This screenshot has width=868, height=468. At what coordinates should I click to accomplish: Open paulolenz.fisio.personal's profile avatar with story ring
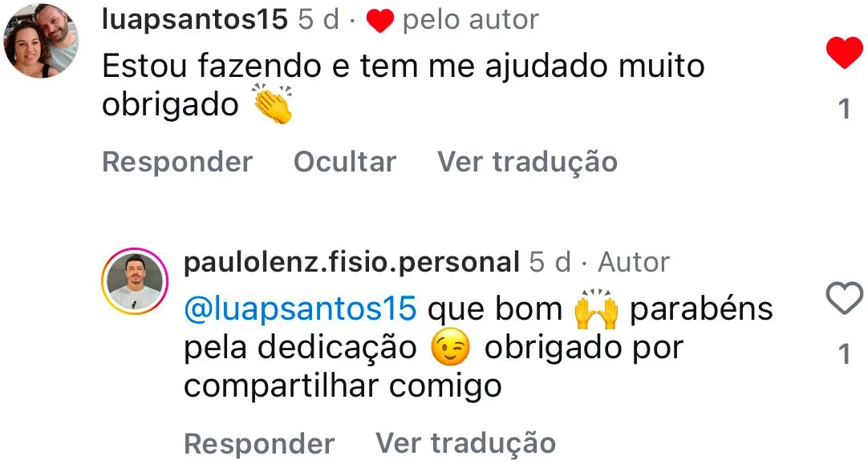[x=135, y=281]
